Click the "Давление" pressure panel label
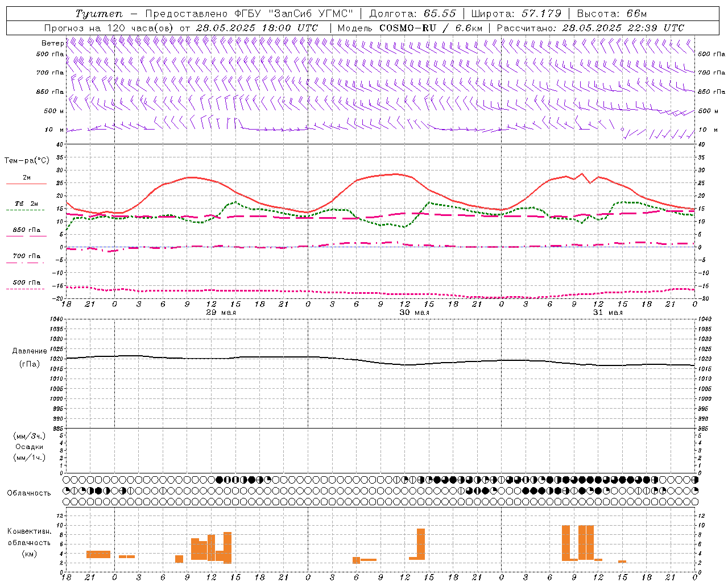The width and height of the screenshot is (728, 582). (29, 351)
